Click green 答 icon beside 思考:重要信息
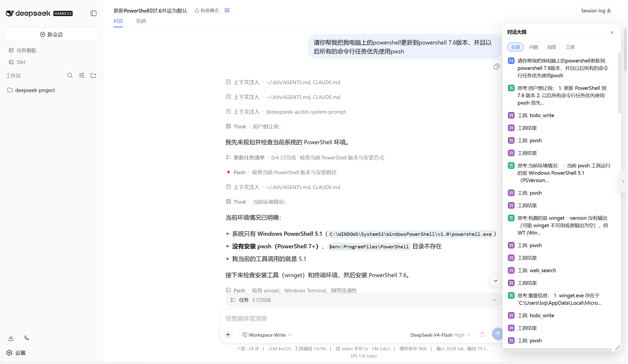Screen dimensions: 628x364 pyautogui.click(x=511, y=296)
